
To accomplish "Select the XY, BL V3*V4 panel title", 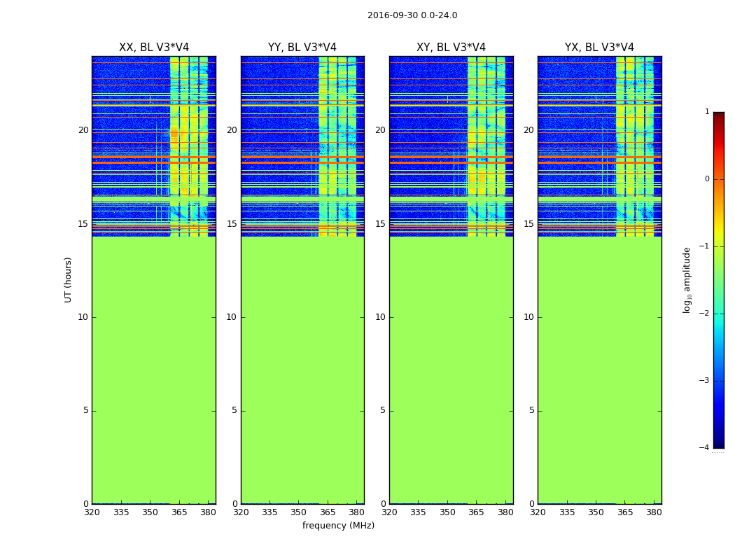I will pos(451,48).
